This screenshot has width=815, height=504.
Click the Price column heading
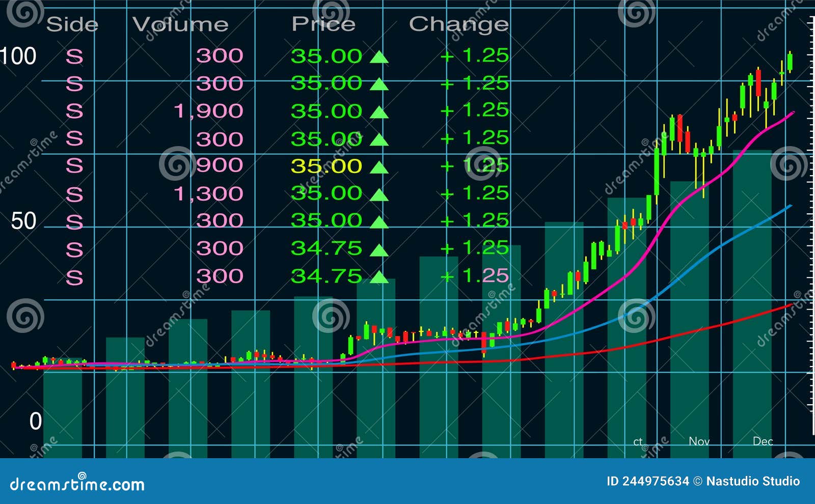pyautogui.click(x=323, y=23)
